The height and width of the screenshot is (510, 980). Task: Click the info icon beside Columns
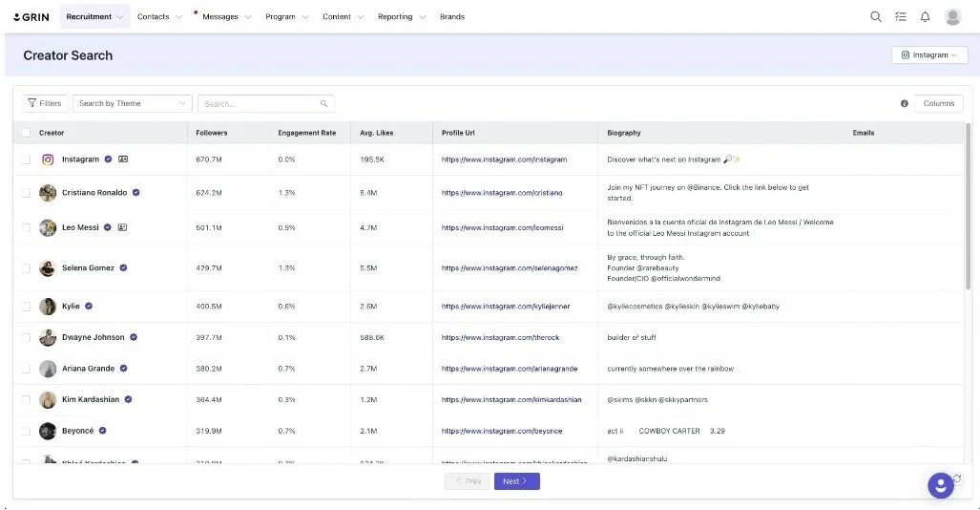click(905, 103)
